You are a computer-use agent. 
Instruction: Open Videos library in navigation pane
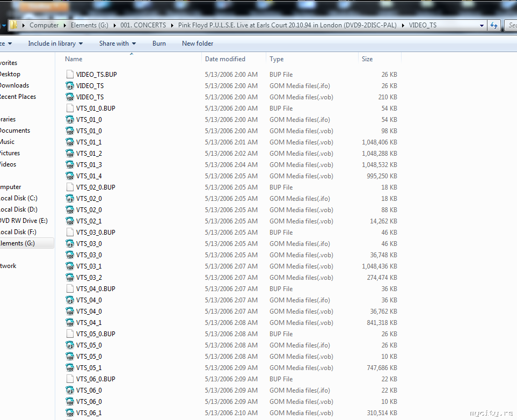8,164
